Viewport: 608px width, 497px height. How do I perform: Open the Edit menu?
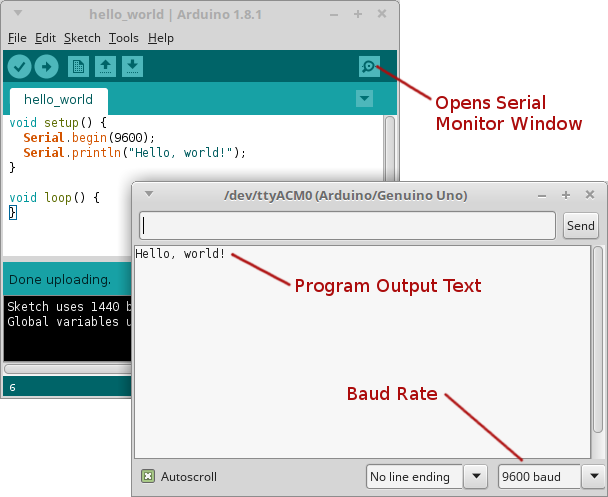point(45,38)
